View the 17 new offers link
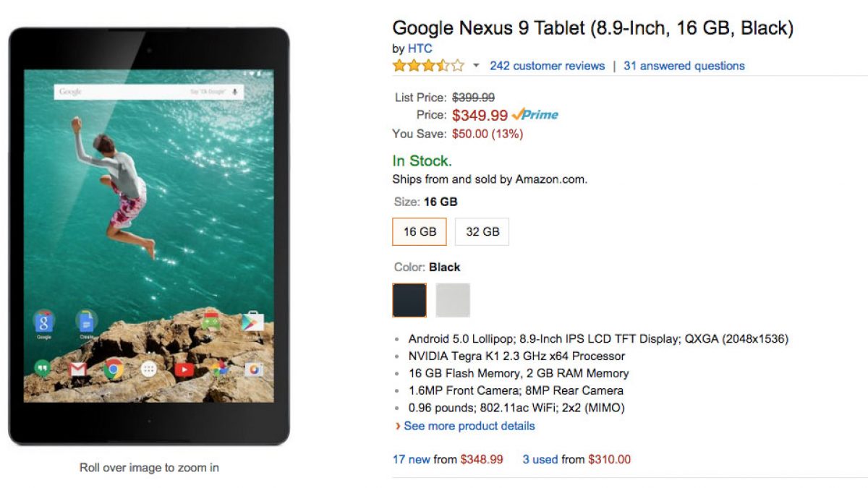868x488 pixels. pos(411,459)
